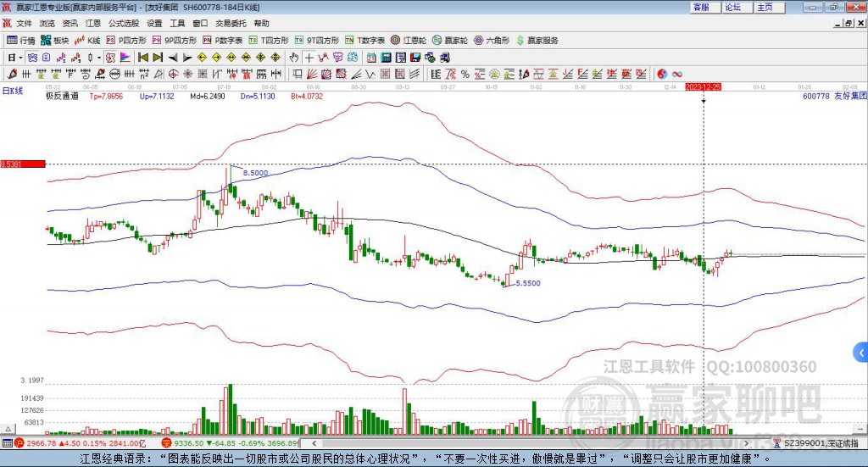
Task: Open the P四方形 tool
Action: (x=126, y=41)
